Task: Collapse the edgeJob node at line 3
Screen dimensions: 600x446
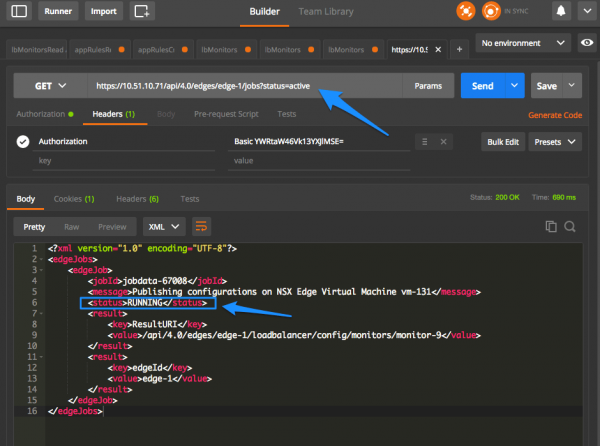Action: point(41,270)
